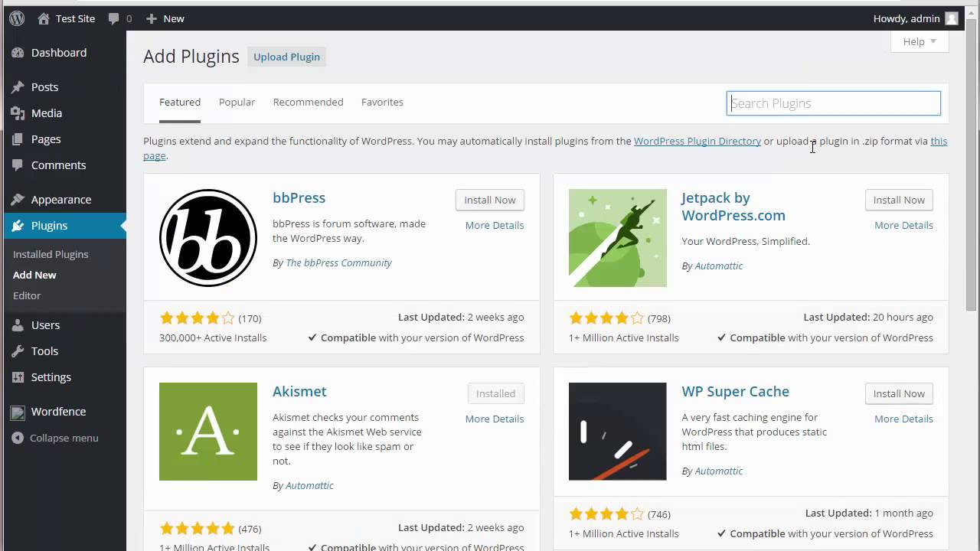Select Add New in Plugins submenu
This screenshot has width=980, height=551.
pyautogui.click(x=34, y=275)
